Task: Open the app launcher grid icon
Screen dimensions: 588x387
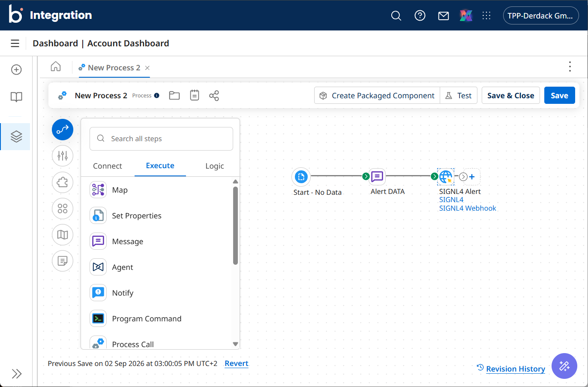Action: 486,16
